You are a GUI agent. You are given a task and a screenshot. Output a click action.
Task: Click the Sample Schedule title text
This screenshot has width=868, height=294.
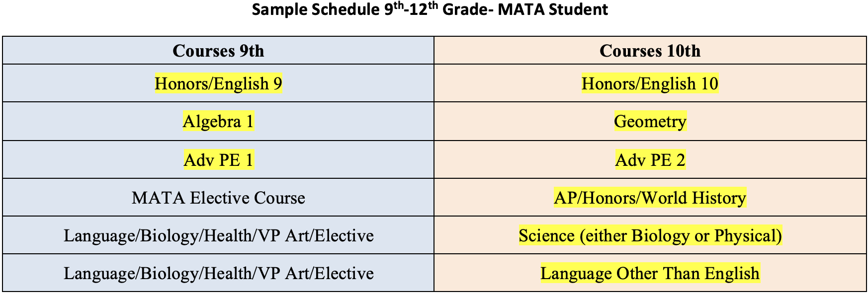[x=430, y=9]
